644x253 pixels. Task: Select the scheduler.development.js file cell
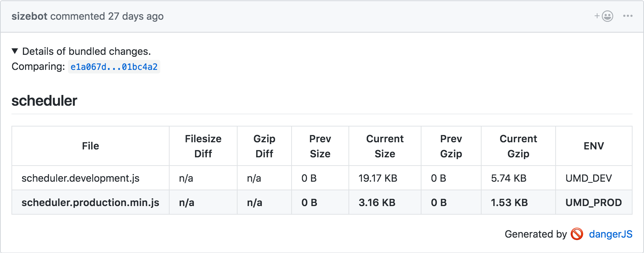(80, 178)
